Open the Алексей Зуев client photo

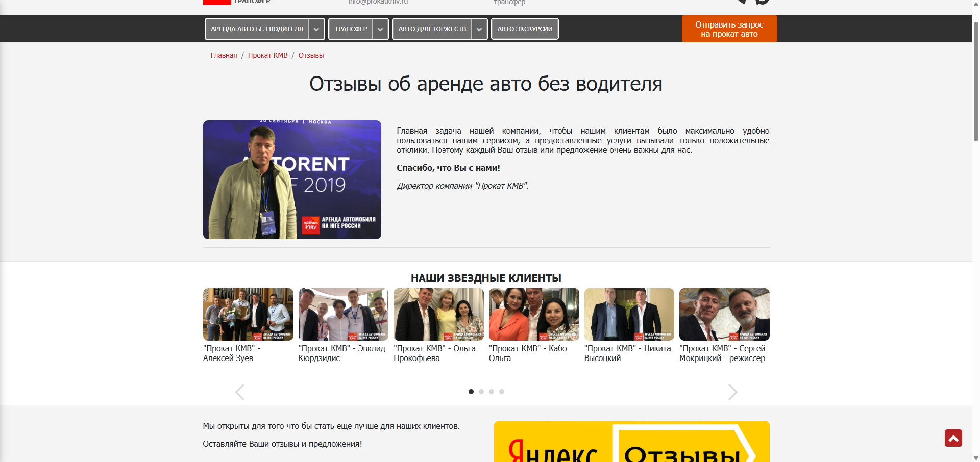[x=248, y=314]
